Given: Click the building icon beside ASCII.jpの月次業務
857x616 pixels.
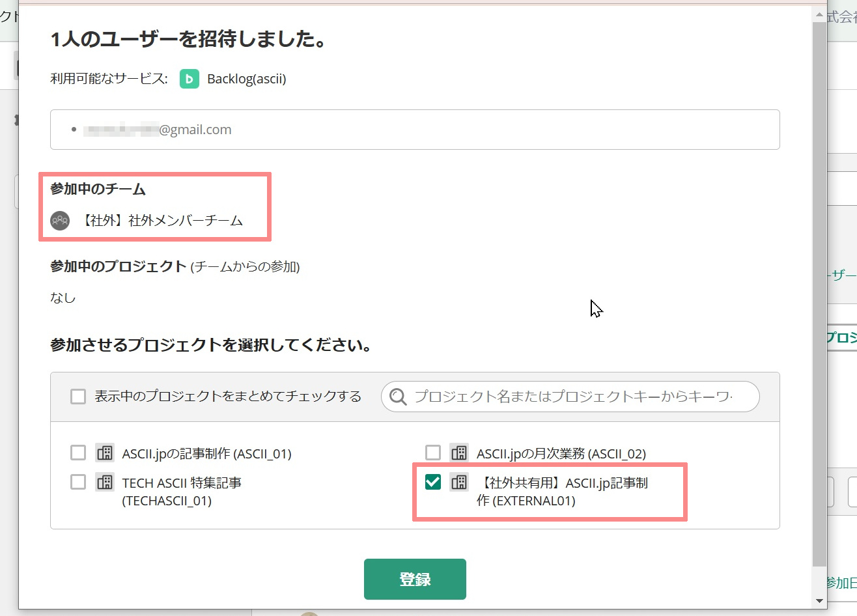Looking at the screenshot, I should [459, 453].
